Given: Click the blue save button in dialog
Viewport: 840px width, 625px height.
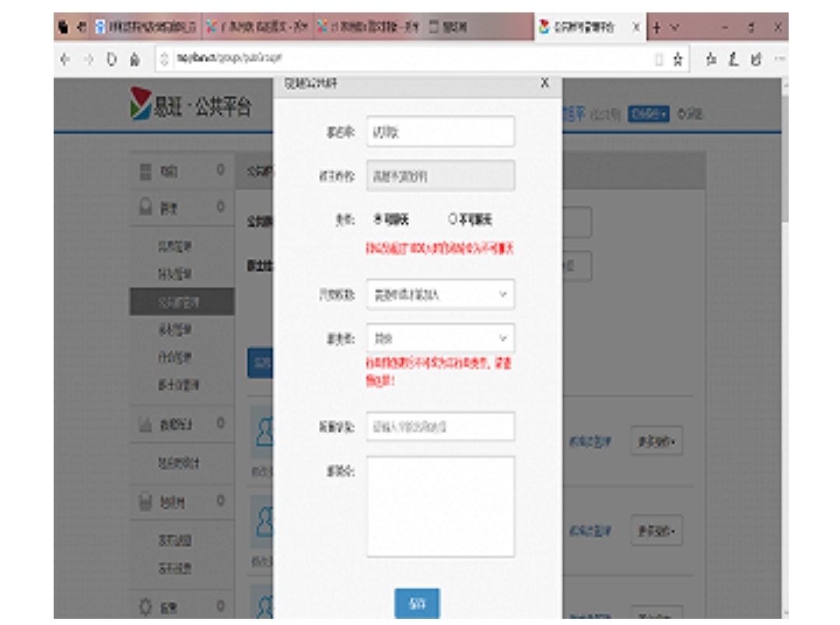Looking at the screenshot, I should pos(417,603).
